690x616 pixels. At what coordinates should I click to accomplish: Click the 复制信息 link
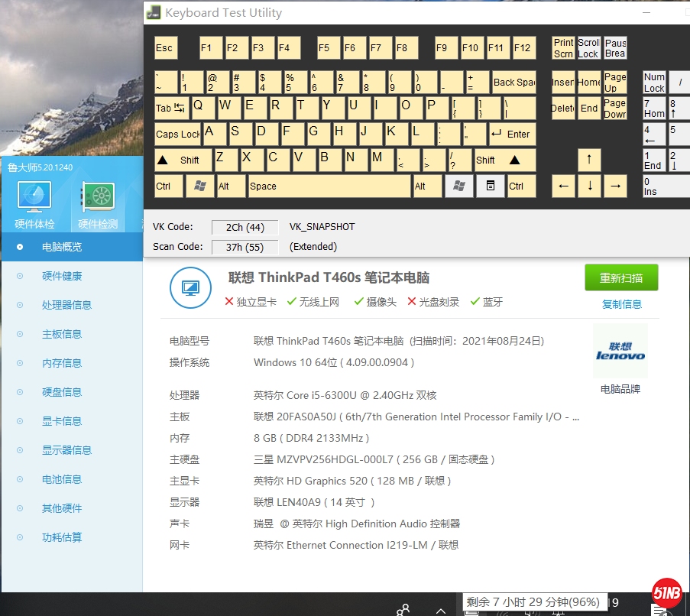621,304
